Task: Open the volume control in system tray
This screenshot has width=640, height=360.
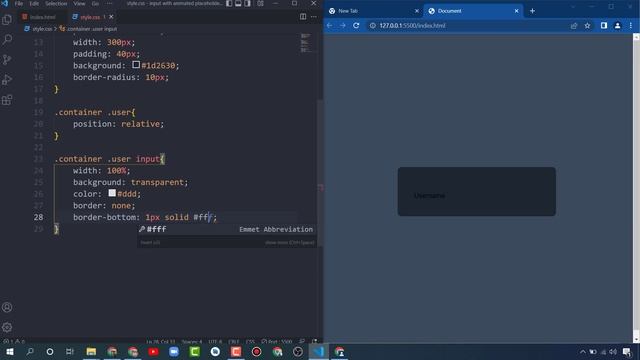Action: (x=613, y=351)
